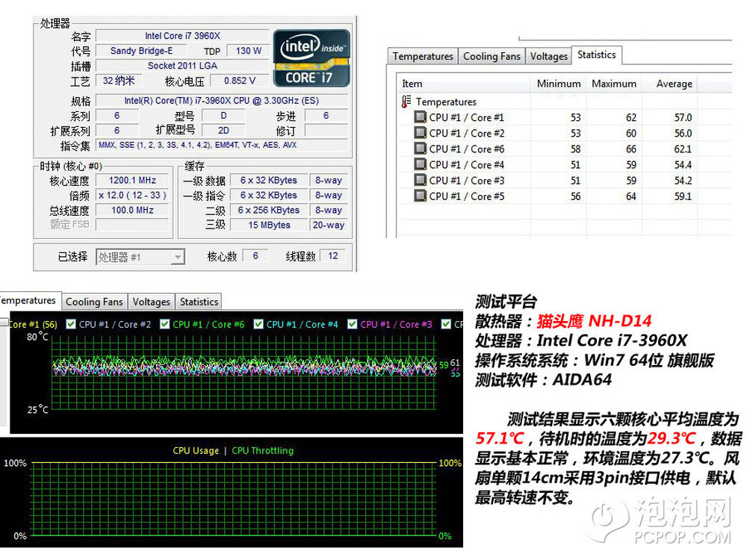
Task: Click the average value '57.0' for Core #1
Action: point(683,117)
